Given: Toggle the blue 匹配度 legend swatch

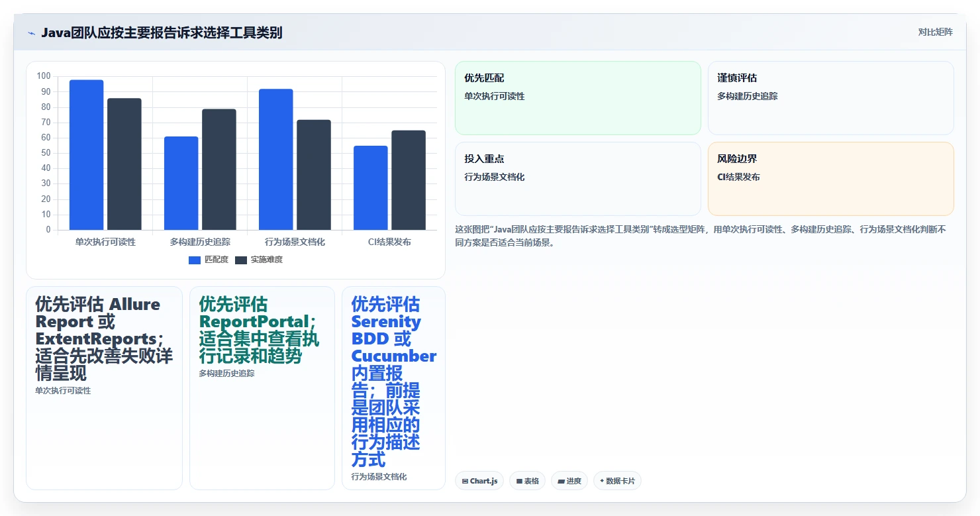Looking at the screenshot, I should click(x=195, y=260).
